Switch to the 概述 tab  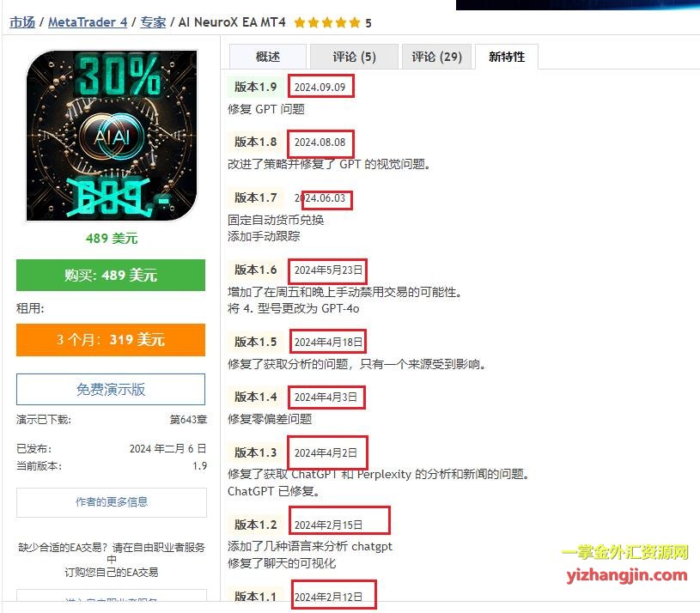tap(268, 57)
